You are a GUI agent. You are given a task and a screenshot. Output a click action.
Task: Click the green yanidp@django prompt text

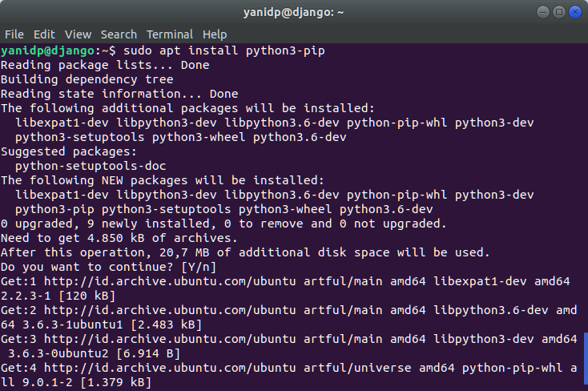47,50
